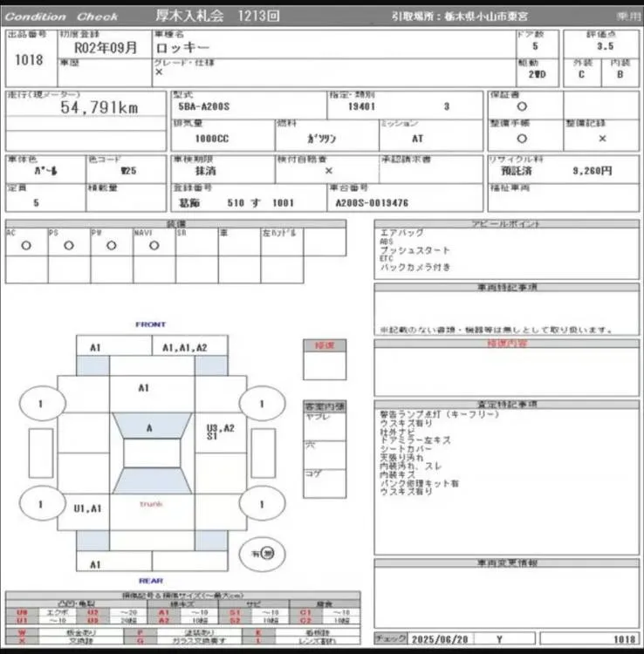Click the lot number 1018
Screen dimensions: 644x654
pyautogui.click(x=29, y=60)
